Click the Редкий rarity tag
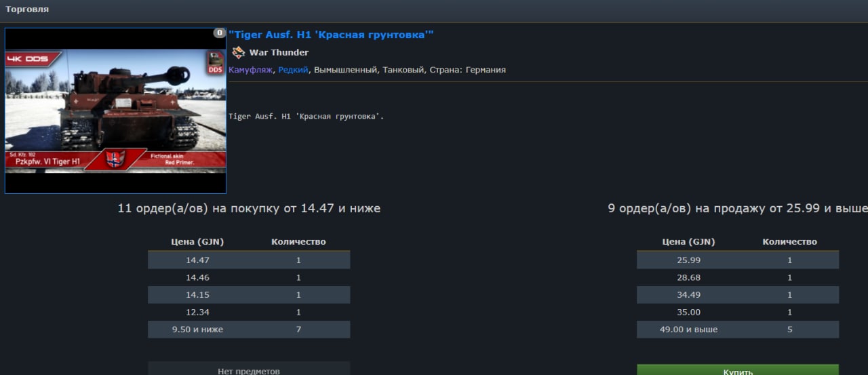Screen dimensions: 868x375 point(293,70)
